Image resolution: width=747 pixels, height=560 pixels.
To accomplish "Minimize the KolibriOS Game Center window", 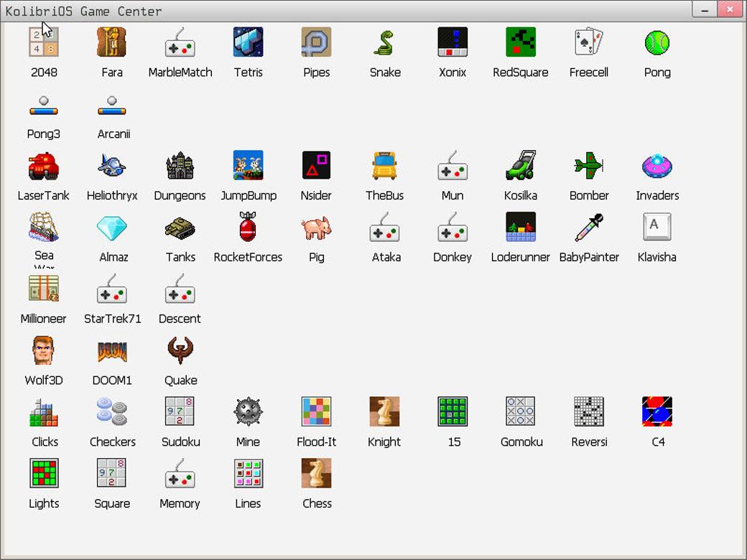I will pos(705,10).
